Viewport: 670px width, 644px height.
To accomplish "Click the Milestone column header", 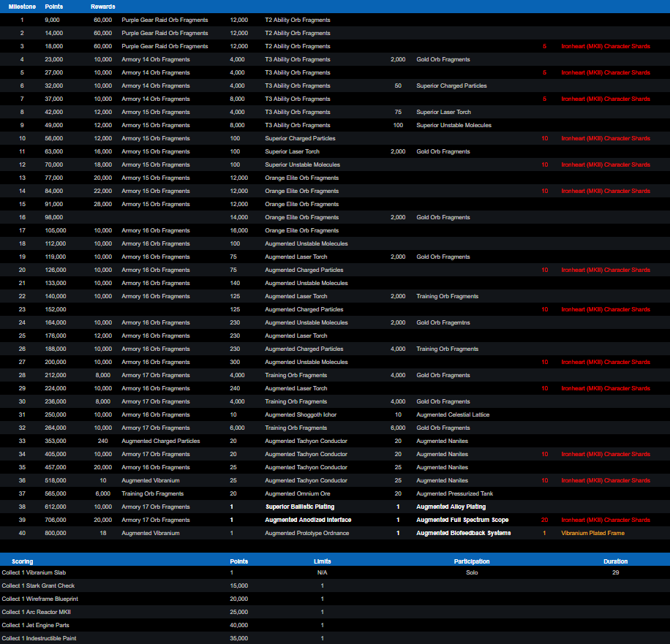I will 22,7.
